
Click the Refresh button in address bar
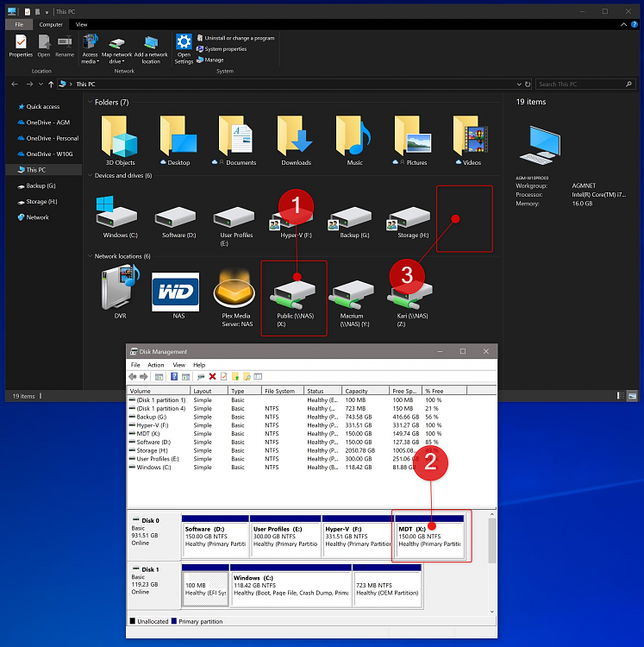528,85
